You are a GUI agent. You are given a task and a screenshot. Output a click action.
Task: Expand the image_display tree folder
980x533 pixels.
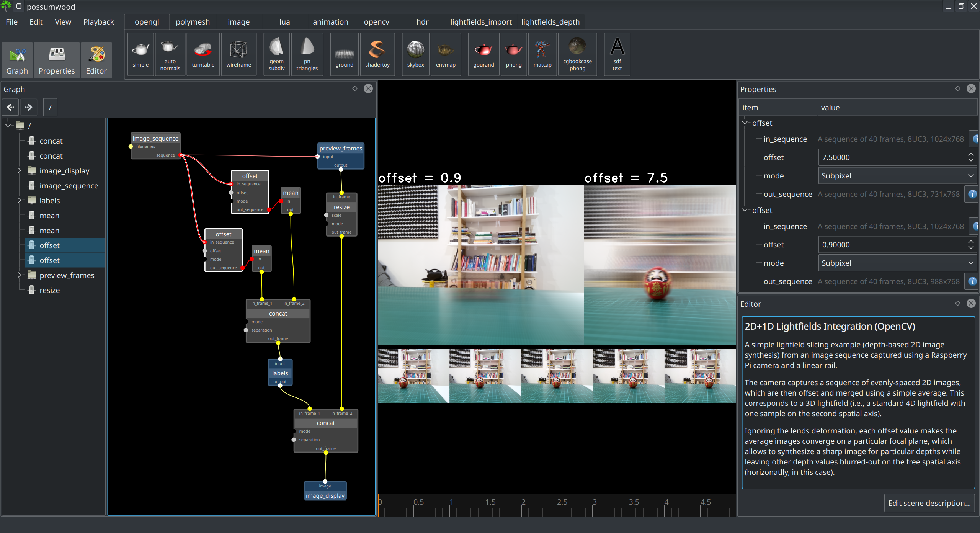click(19, 170)
